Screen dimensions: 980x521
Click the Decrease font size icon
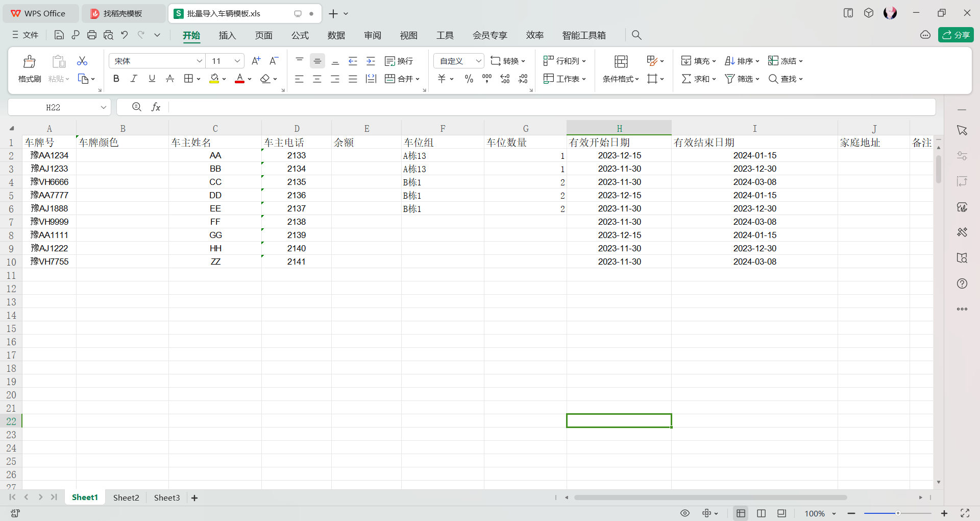pos(274,61)
